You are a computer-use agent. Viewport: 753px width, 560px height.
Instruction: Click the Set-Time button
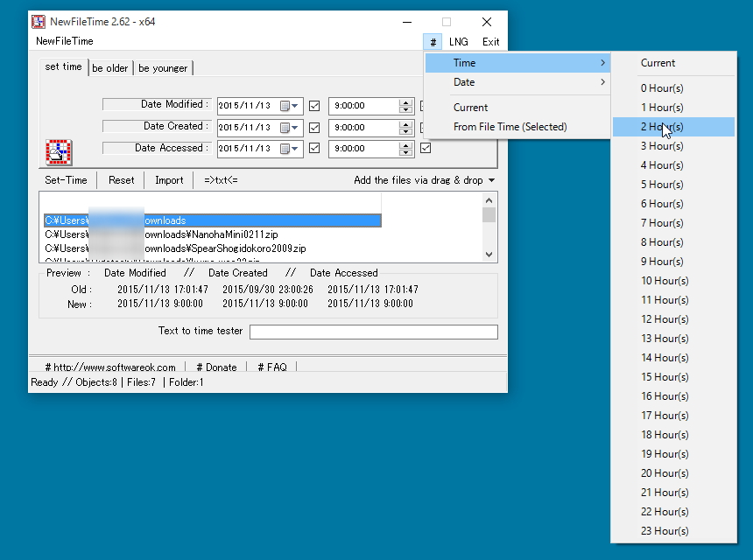pos(67,180)
